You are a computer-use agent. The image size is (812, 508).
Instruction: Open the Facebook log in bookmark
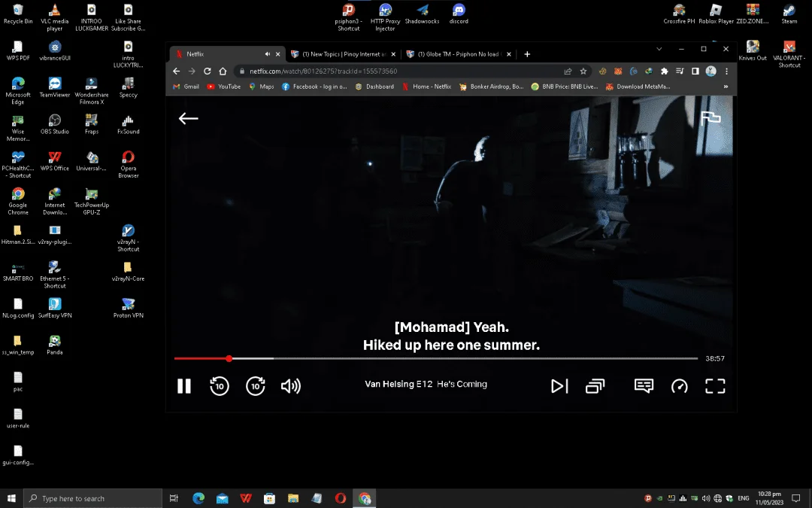coord(314,87)
